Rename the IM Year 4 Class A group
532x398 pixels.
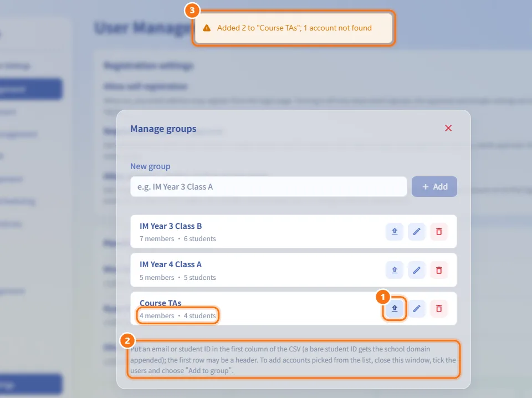(x=417, y=271)
